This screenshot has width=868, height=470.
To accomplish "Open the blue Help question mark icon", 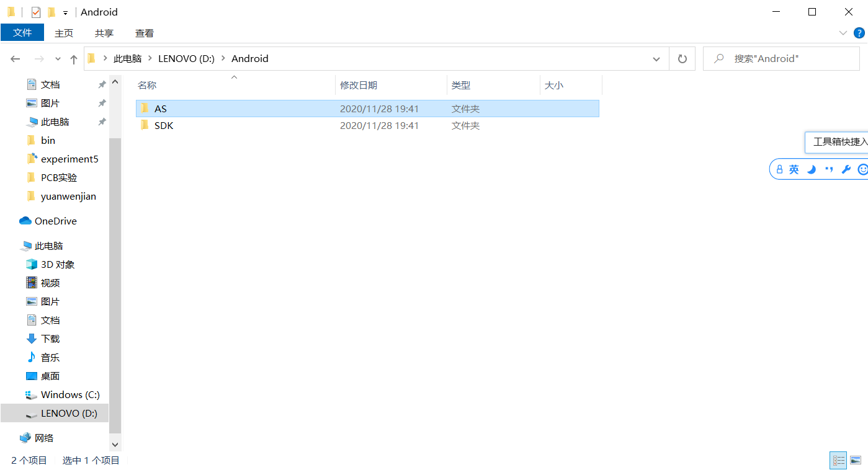I will coord(859,33).
